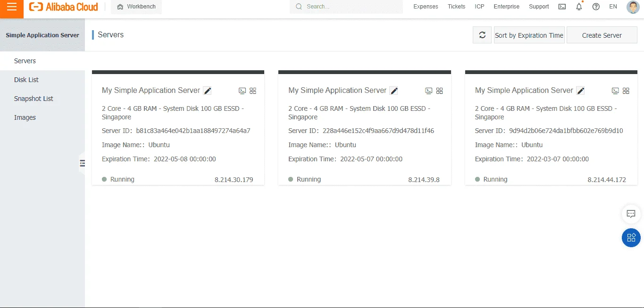Select server ID 228a446e152c4f9aa667d9d478d11f46
This screenshot has width=644, height=308.
pyautogui.click(x=378, y=131)
